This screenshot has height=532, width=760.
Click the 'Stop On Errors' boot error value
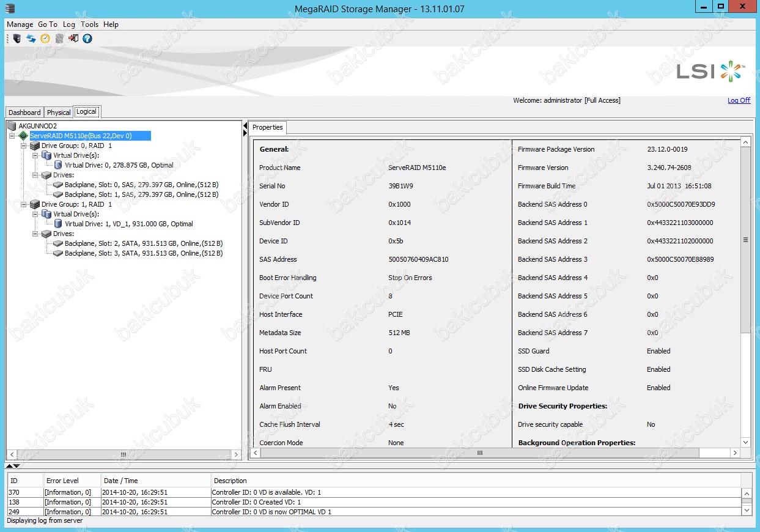click(x=410, y=278)
